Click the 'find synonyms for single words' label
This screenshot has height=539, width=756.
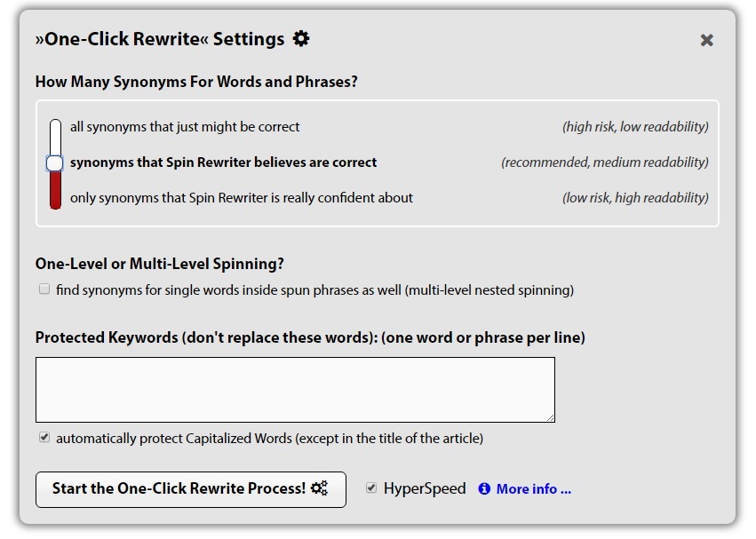[314, 290]
